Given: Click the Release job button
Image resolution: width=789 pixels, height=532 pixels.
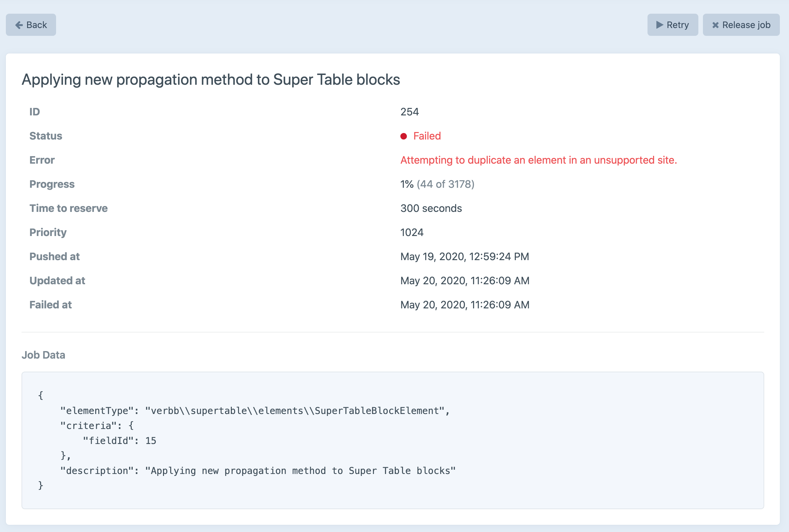Looking at the screenshot, I should click(x=741, y=25).
